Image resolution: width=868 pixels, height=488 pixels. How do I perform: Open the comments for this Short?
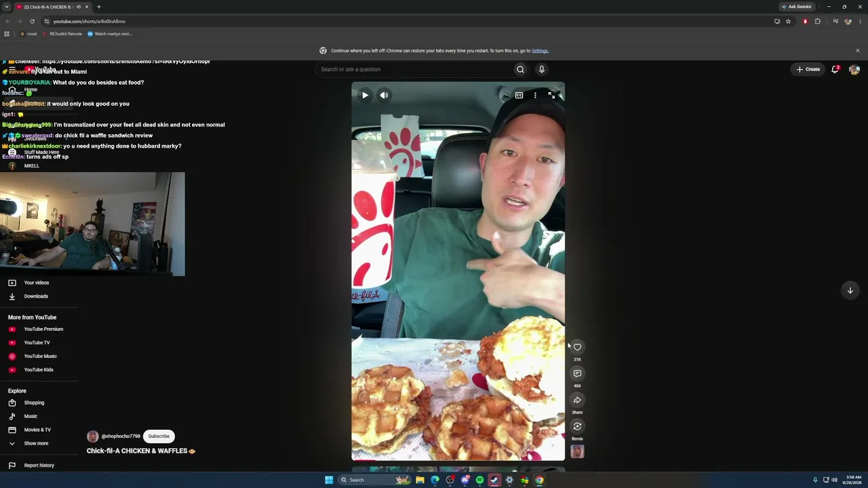click(577, 373)
